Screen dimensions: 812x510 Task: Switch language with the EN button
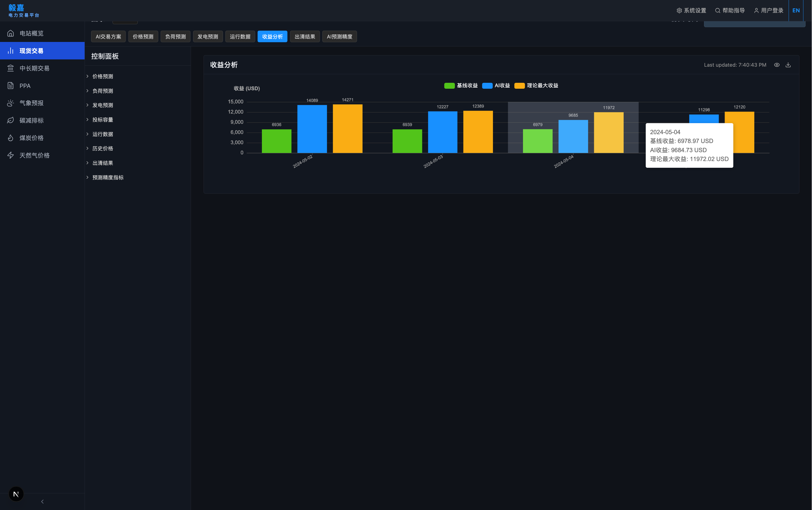click(796, 10)
